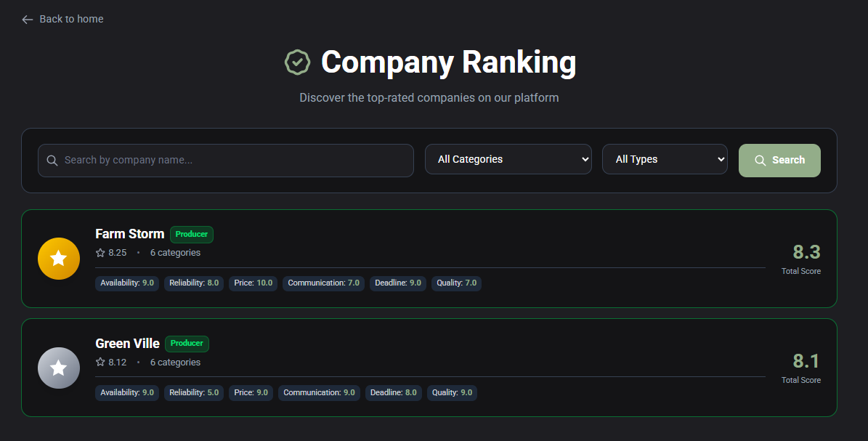
Task: Click the search icon inside the Search button
Action: 760,160
